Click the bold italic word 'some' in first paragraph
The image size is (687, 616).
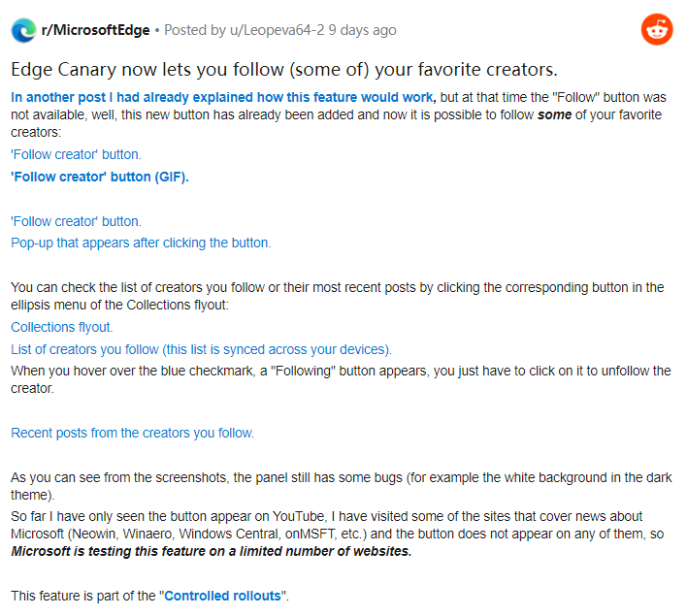(554, 114)
